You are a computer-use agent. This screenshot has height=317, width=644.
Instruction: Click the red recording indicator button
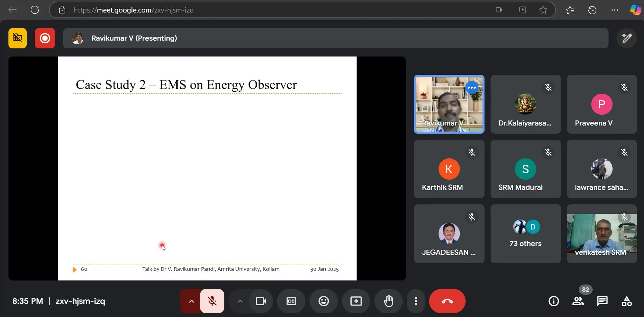[45, 38]
